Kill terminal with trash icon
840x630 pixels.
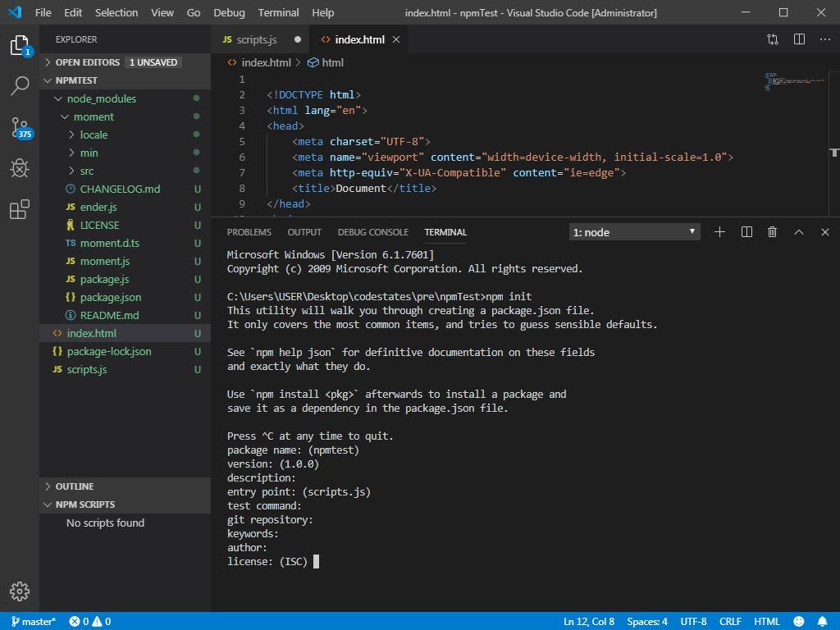(x=772, y=232)
